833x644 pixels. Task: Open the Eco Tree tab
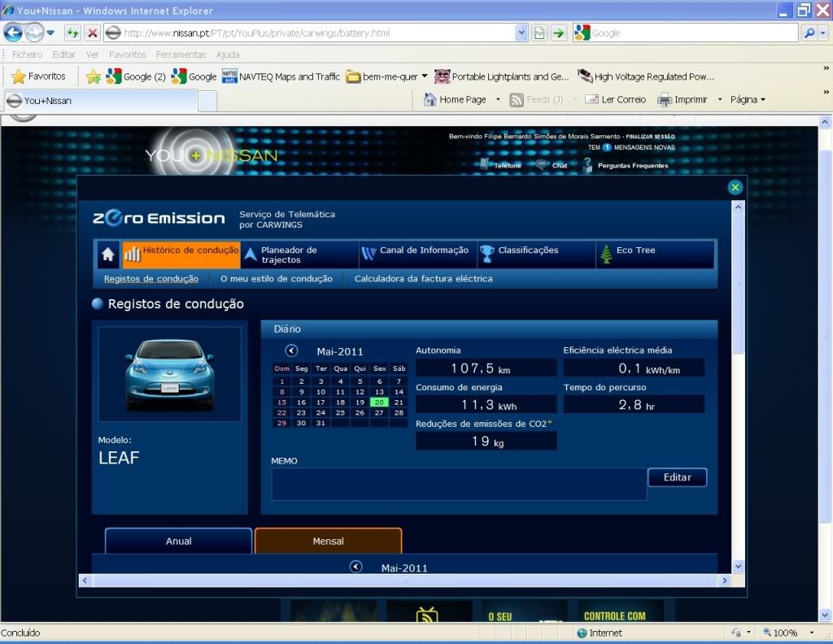(x=655, y=255)
